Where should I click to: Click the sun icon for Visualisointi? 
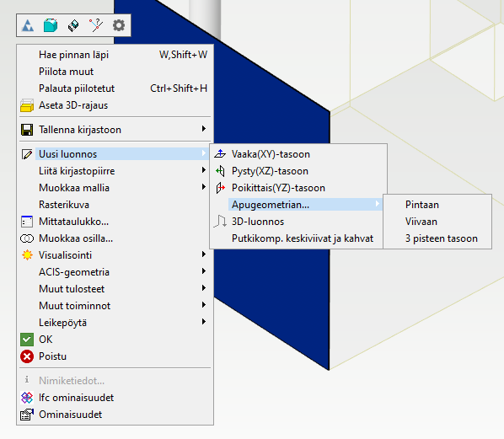click(27, 255)
